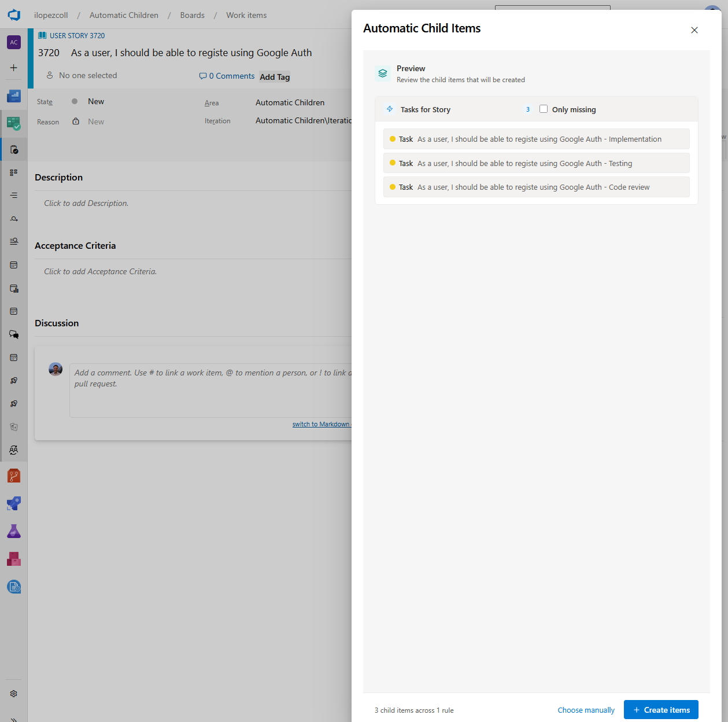Select the Pipelines rocket icon
The width and height of the screenshot is (728, 722).
[x=13, y=503]
